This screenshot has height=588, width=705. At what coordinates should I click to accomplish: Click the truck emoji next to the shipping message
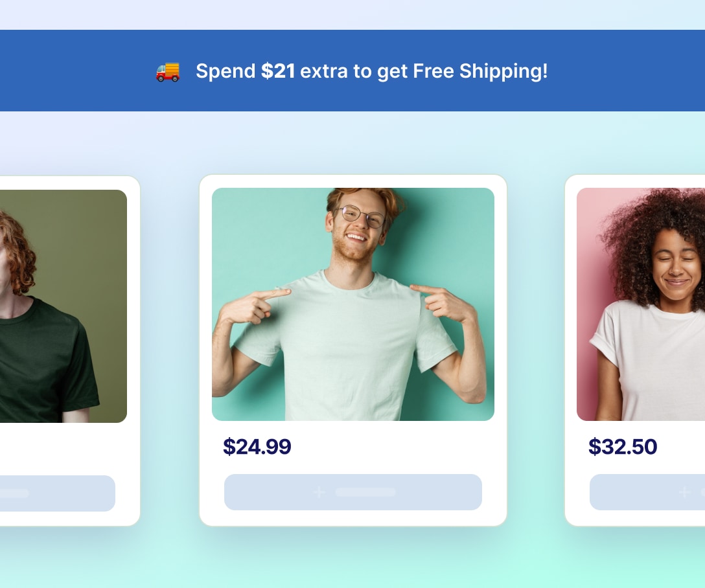[167, 71]
